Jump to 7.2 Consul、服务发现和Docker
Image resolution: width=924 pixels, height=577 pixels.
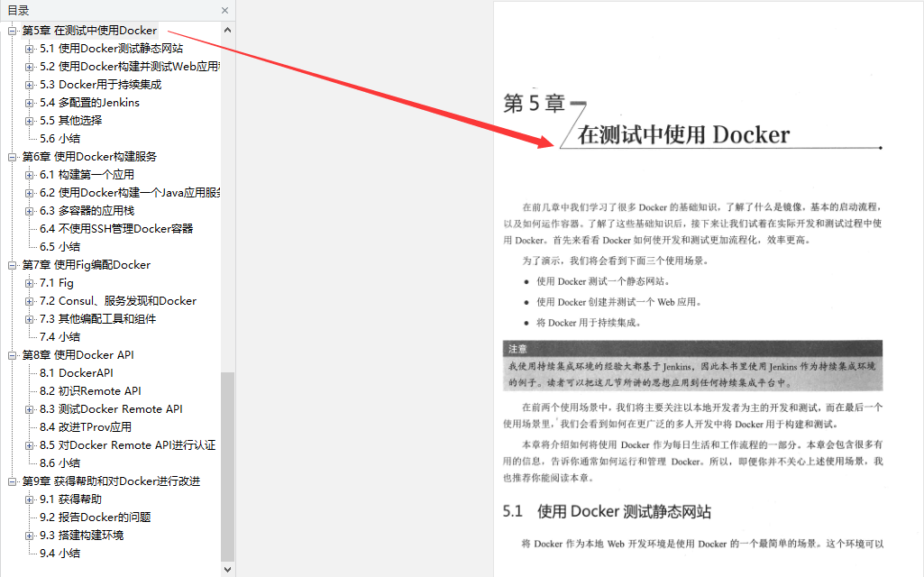[x=118, y=301]
